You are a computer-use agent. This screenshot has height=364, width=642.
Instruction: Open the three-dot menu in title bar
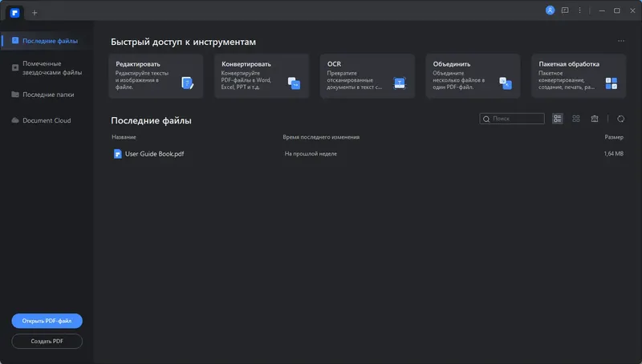[579, 10]
